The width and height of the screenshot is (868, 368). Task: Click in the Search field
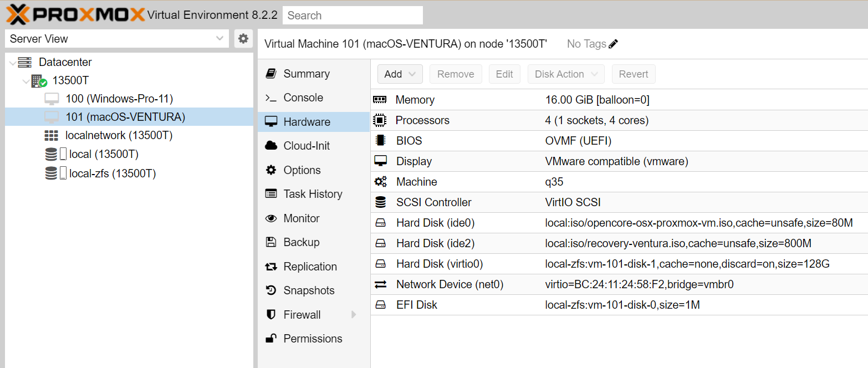(x=353, y=15)
